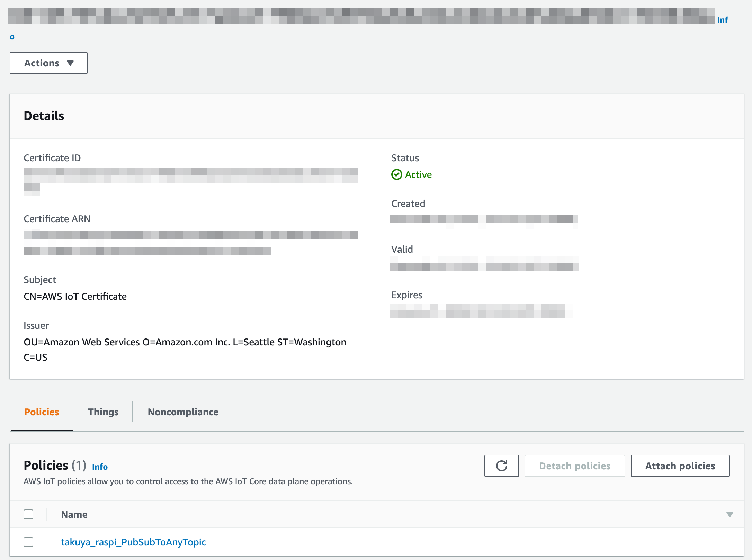Click the Details panel heading
Image resolution: width=752 pixels, height=560 pixels.
point(44,116)
